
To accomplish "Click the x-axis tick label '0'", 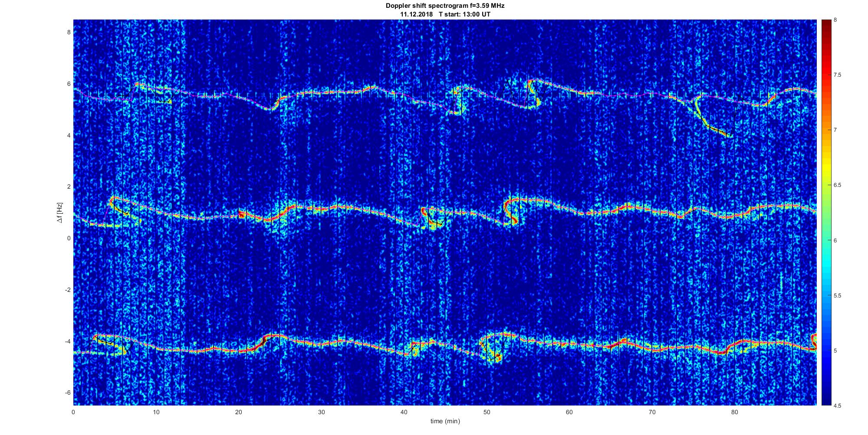I will [x=73, y=412].
